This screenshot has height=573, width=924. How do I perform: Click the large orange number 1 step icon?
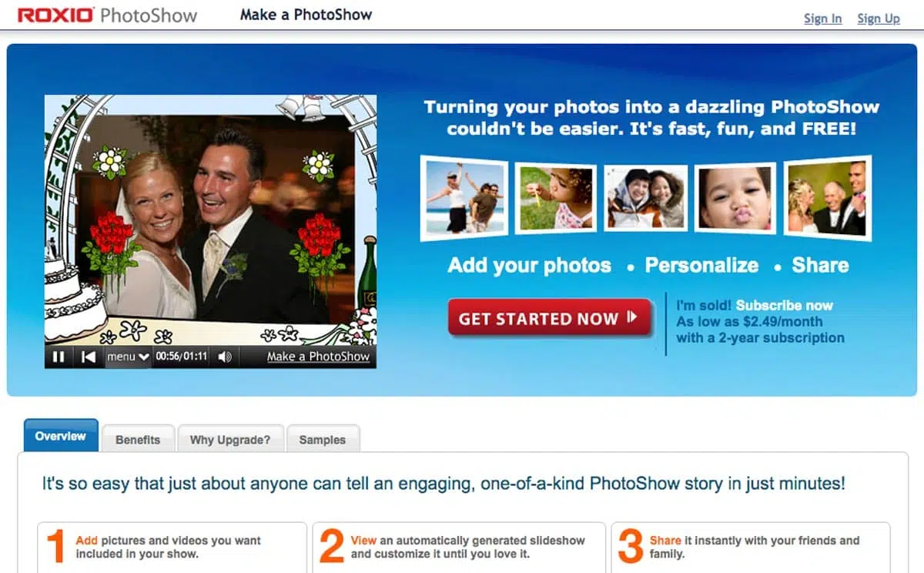point(56,547)
